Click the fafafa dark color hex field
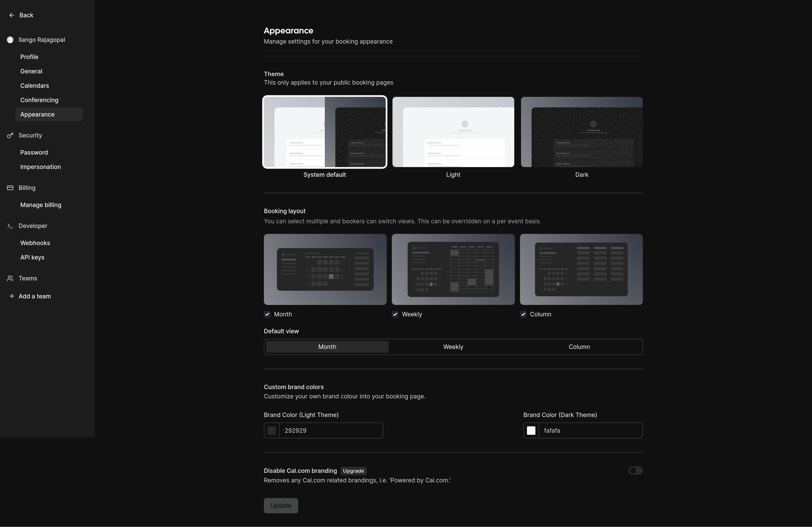Image resolution: width=812 pixels, height=527 pixels. (x=590, y=431)
